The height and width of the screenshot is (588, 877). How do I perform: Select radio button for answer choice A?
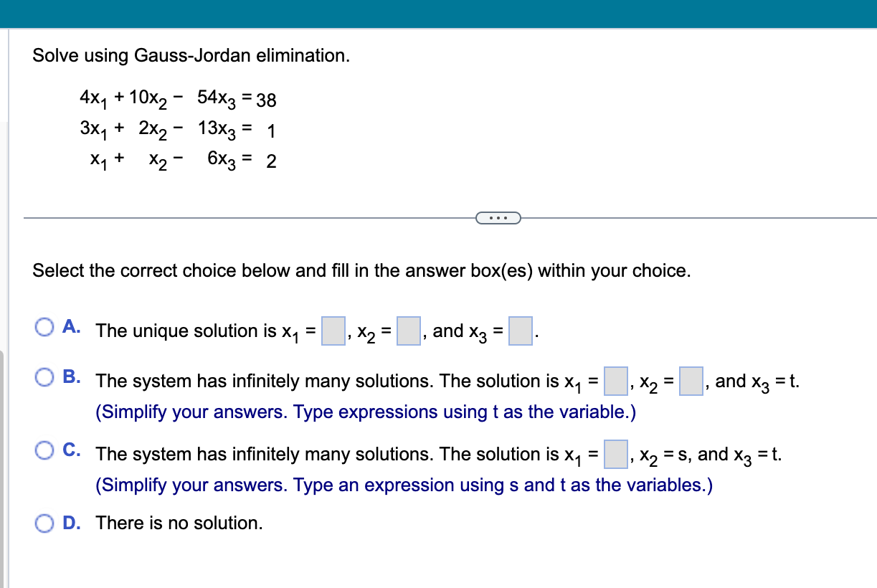point(44,326)
